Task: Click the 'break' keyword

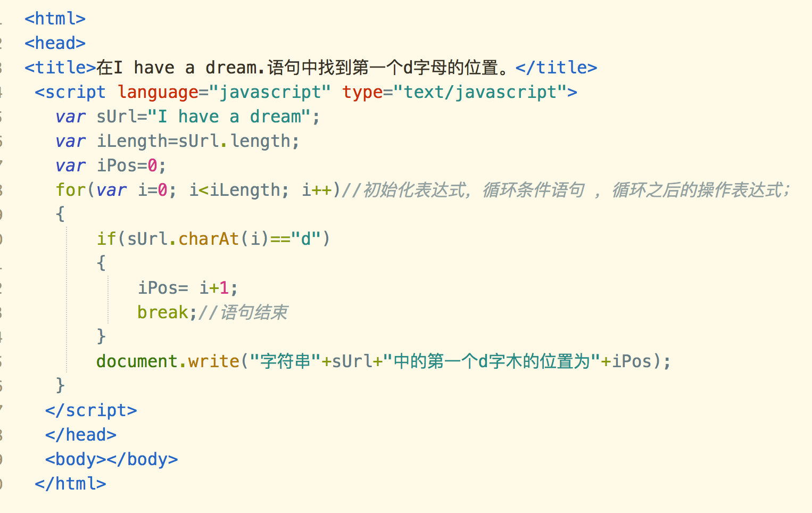Action: pos(163,312)
